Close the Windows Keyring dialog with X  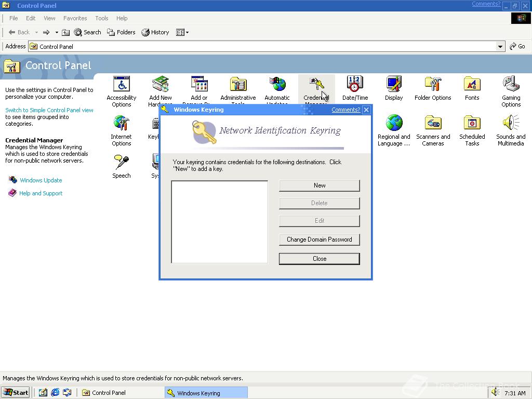[366, 110]
